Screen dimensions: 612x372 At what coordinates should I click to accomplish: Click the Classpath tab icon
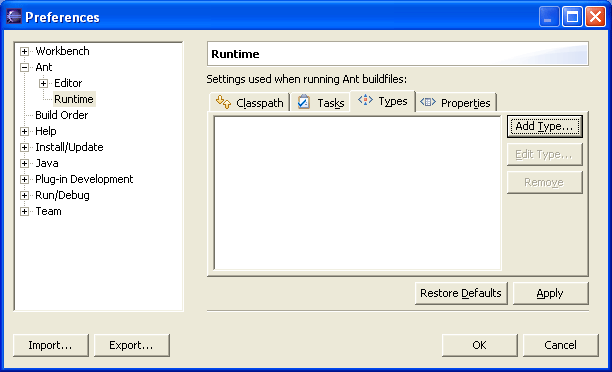[x=223, y=102]
